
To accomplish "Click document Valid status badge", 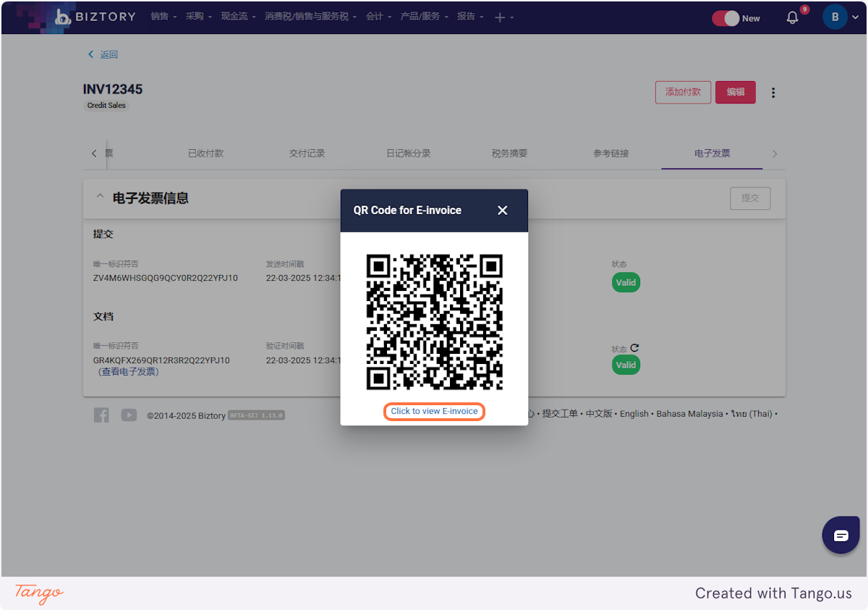I will point(626,365).
